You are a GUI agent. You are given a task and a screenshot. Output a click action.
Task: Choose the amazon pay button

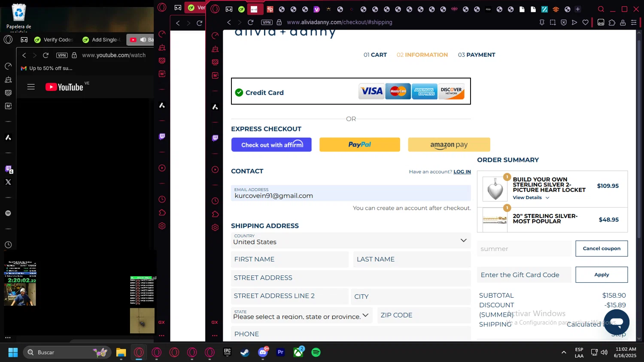pos(449,145)
